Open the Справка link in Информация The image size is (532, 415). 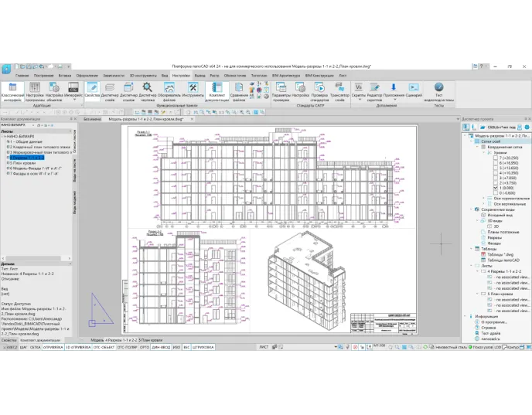(489, 328)
